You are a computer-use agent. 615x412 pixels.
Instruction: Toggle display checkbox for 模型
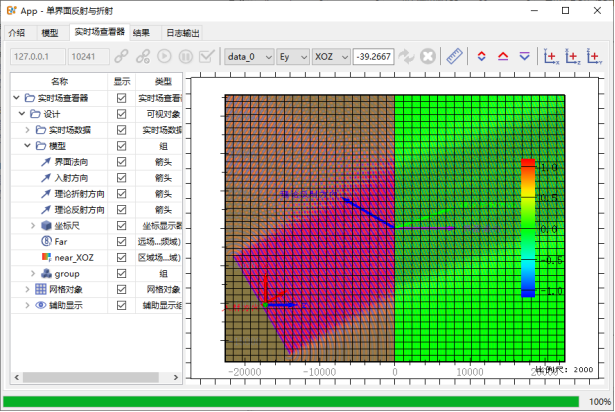tap(122, 146)
